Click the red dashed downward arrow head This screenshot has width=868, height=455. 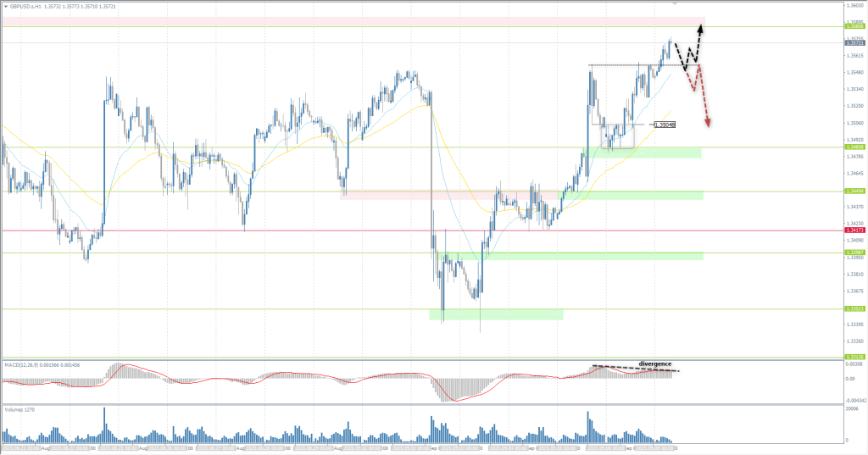point(707,124)
